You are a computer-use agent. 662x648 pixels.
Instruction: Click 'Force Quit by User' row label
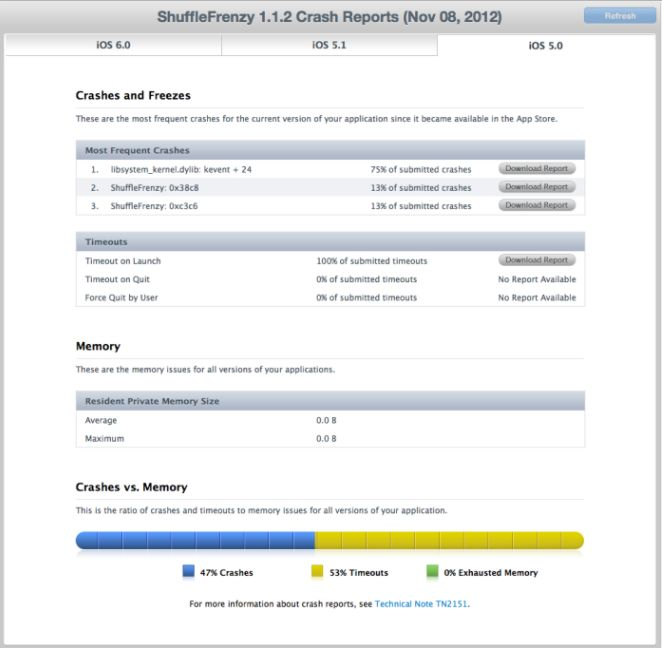[x=121, y=298]
